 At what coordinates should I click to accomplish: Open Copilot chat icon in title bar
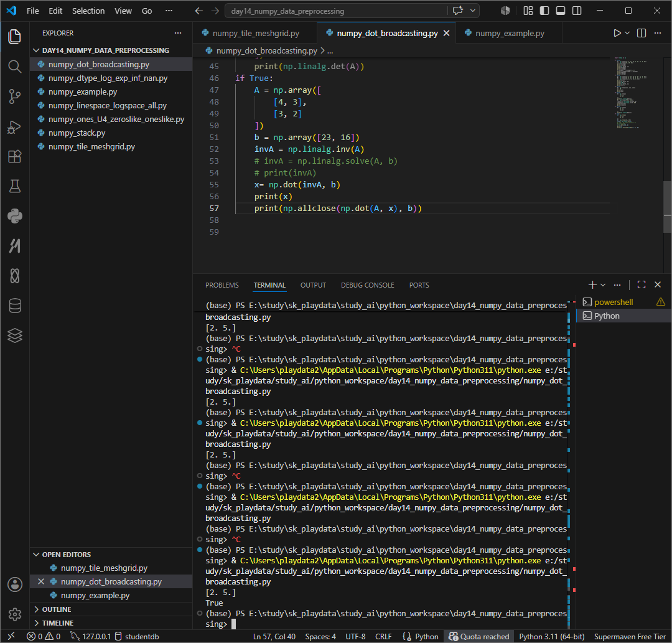458,11
